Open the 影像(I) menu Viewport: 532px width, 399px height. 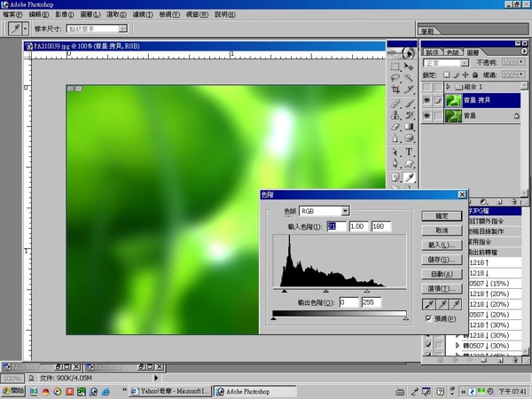[x=65, y=14]
